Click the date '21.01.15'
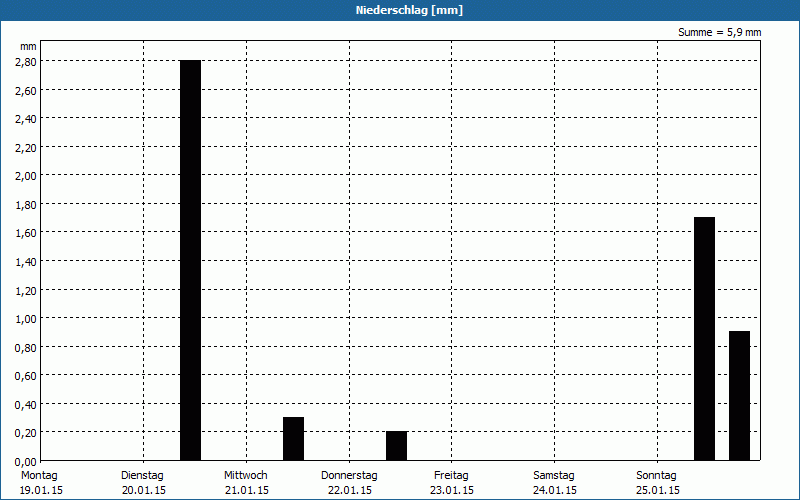The width and height of the screenshot is (800, 500). 247,491
